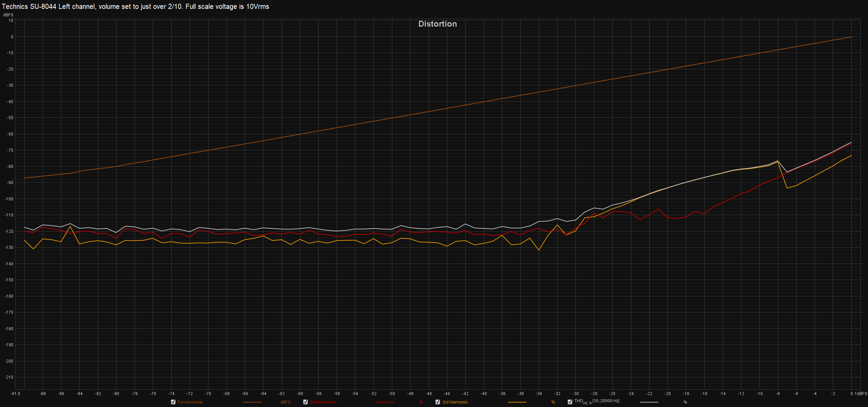Toggle the 2nd Harmonic checkbox
The height and width of the screenshot is (407, 868).
(306, 402)
